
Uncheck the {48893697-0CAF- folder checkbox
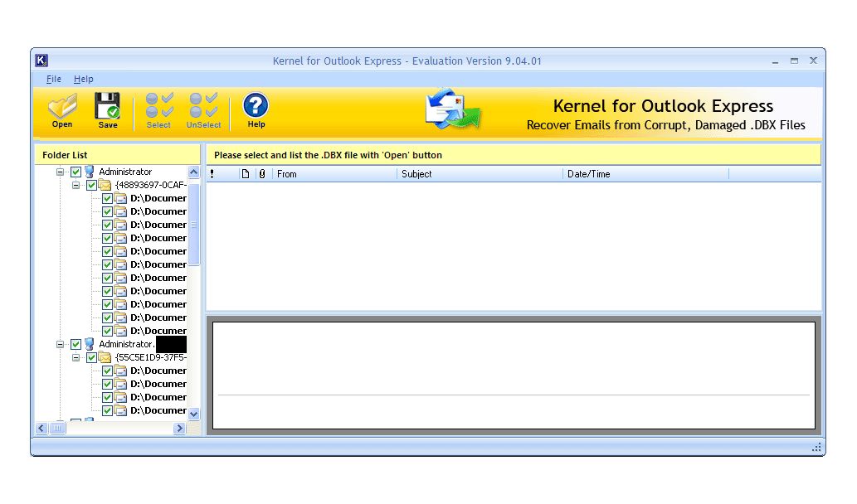point(92,185)
